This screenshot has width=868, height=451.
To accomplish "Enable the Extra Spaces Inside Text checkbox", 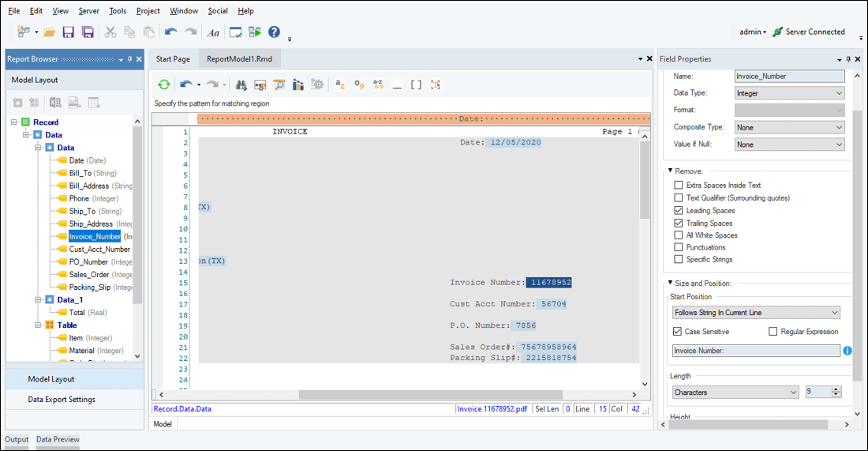I will [x=679, y=185].
